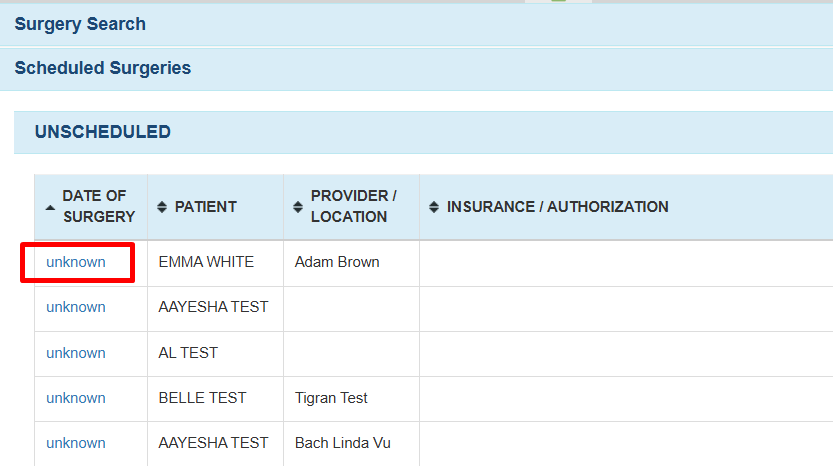833x466 pixels.
Task: Sort table by Insurance / Authorization header
Action: [557, 207]
